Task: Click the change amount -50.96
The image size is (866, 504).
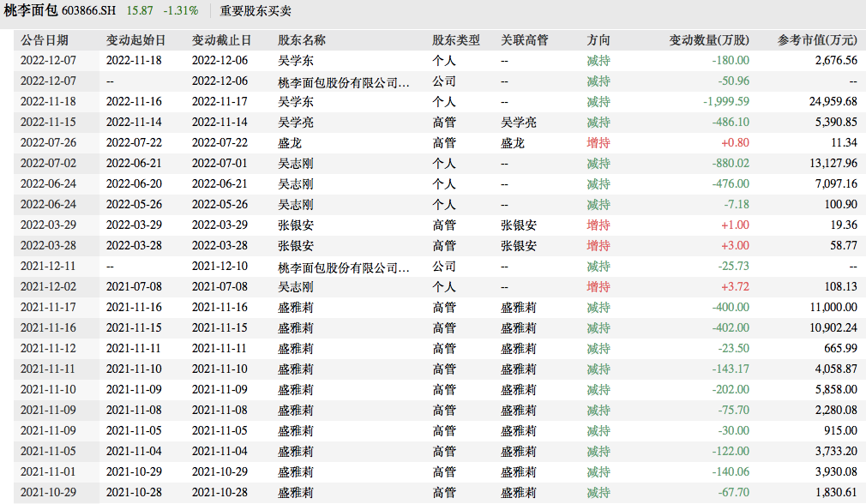Action: coord(733,81)
